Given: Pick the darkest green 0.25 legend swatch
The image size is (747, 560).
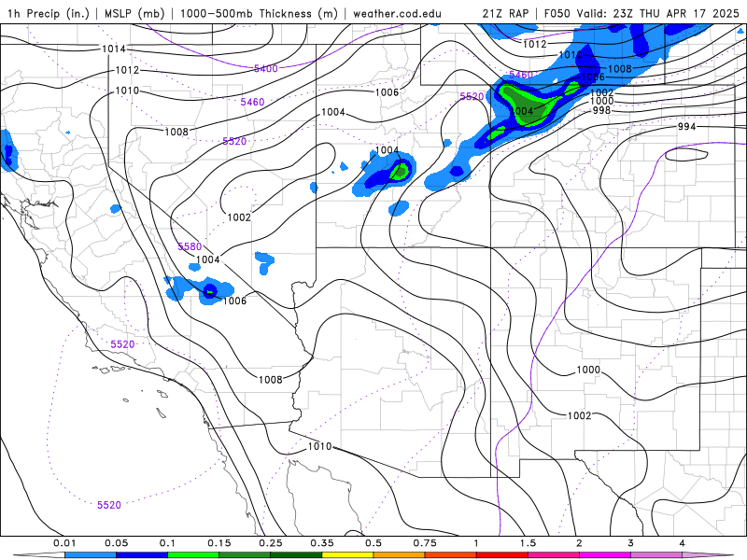Looking at the screenshot, I should click(296, 555).
